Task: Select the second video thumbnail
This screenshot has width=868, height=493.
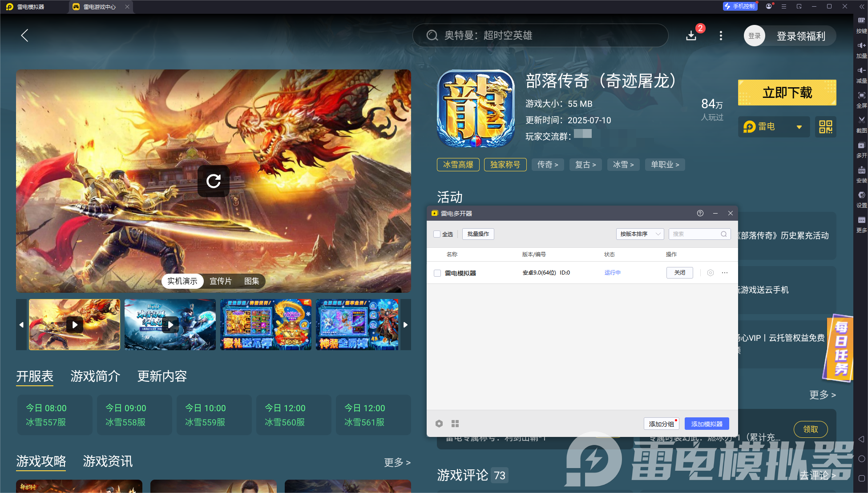Action: (170, 325)
